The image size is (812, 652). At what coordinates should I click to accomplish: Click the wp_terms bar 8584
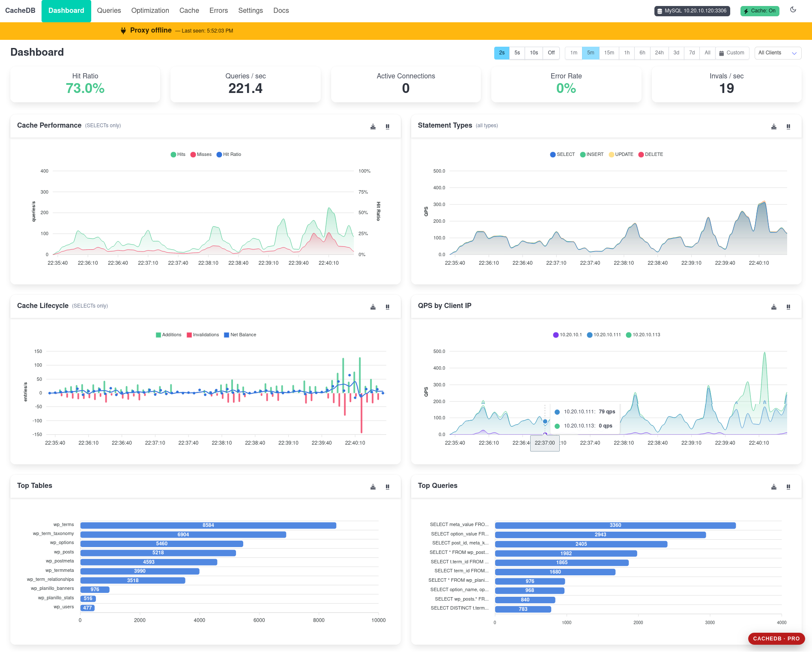(x=208, y=525)
